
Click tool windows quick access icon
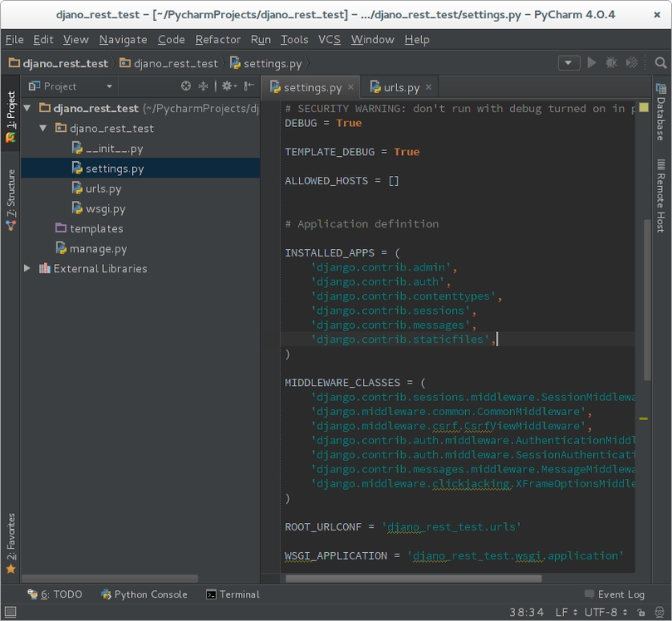(x=10, y=612)
